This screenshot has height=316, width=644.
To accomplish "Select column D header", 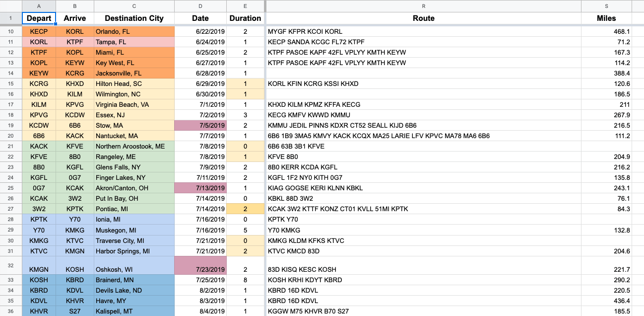I will coord(200,6).
